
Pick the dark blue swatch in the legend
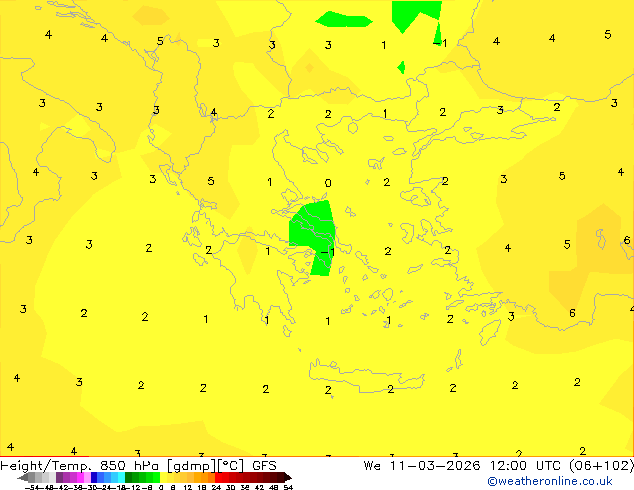[94, 477]
